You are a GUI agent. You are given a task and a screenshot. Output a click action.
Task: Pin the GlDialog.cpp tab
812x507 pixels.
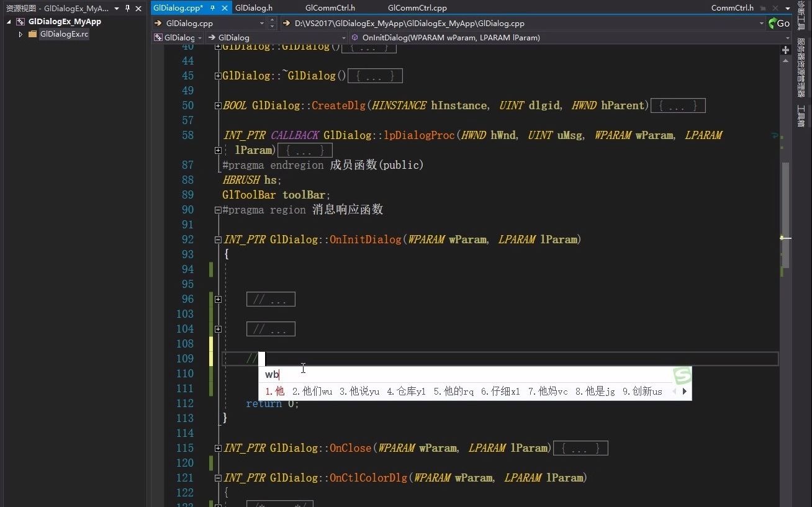tap(212, 8)
